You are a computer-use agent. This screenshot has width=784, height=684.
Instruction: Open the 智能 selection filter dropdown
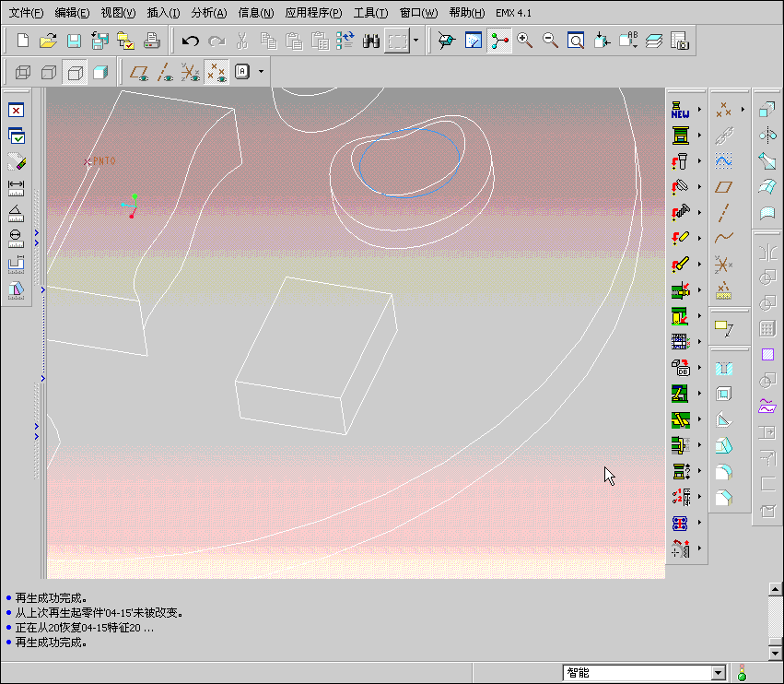pyautogui.click(x=719, y=673)
